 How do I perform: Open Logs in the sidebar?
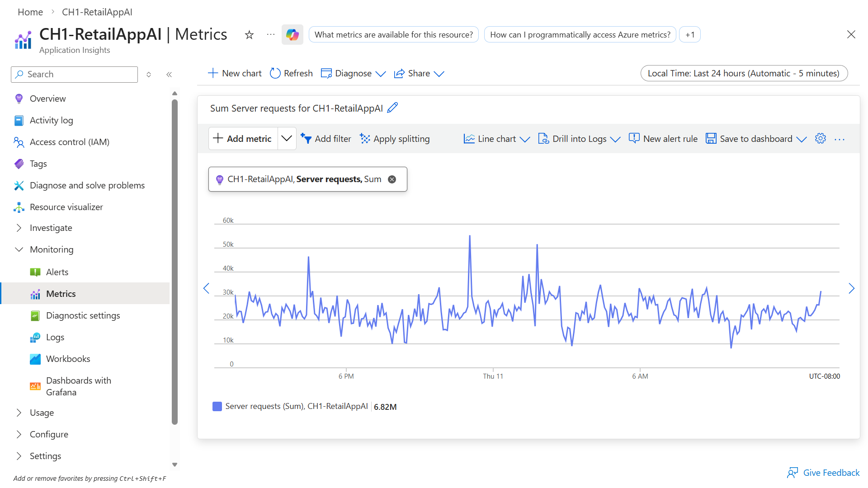[x=55, y=337]
